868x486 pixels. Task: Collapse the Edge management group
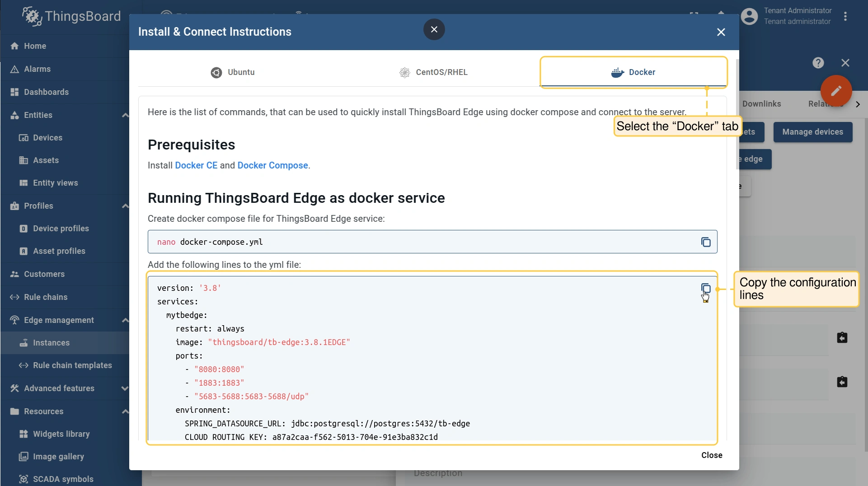click(125, 320)
